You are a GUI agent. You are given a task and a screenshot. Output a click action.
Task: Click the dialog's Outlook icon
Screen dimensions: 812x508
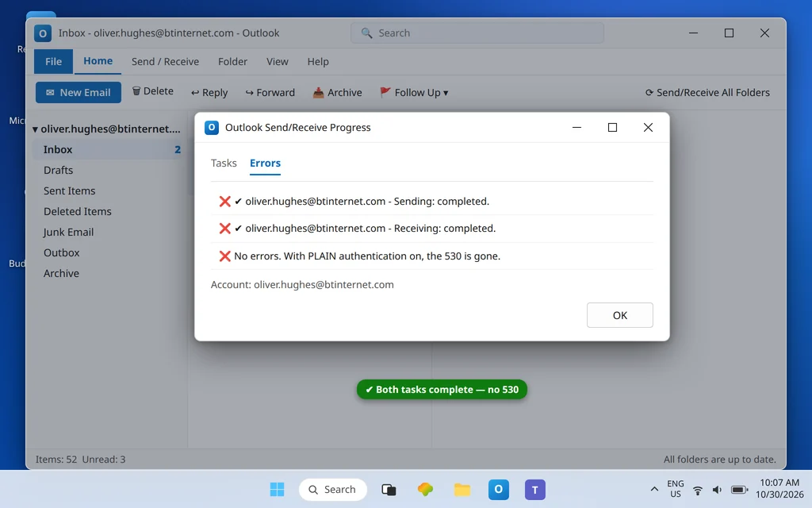tap(211, 128)
